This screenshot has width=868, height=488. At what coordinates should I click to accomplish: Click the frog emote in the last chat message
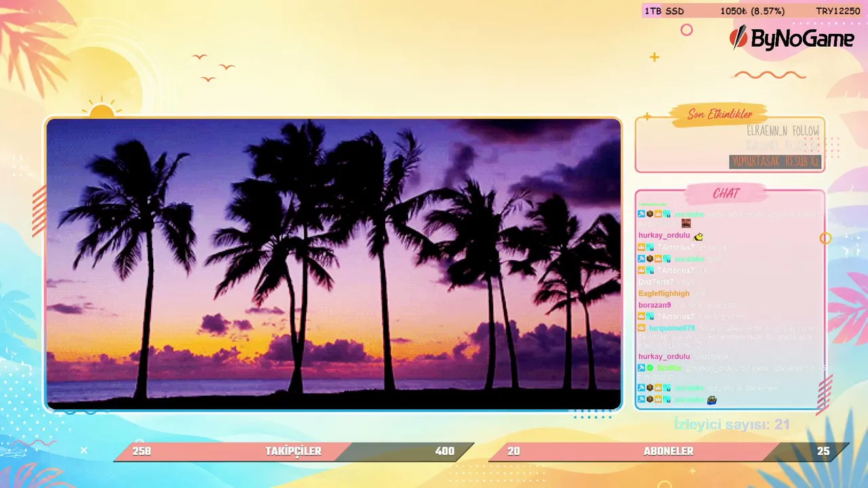712,400
